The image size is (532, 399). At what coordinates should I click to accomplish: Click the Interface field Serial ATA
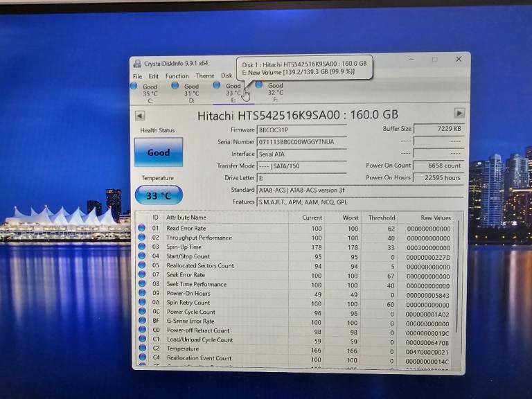point(301,154)
